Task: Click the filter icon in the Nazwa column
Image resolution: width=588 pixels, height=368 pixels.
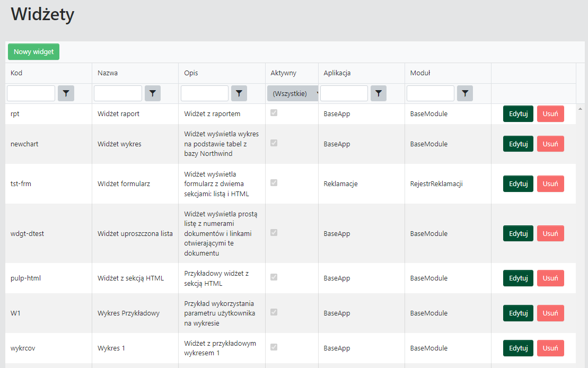Action: 153,93
